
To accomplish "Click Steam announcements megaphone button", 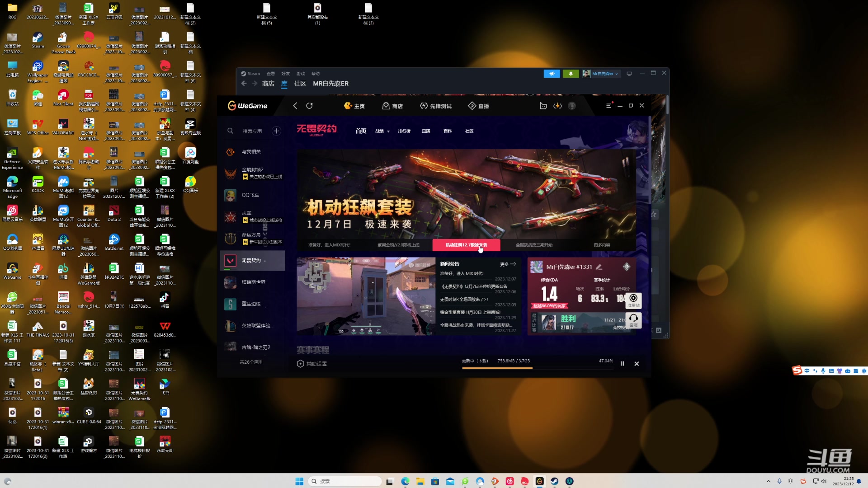I will click(552, 74).
